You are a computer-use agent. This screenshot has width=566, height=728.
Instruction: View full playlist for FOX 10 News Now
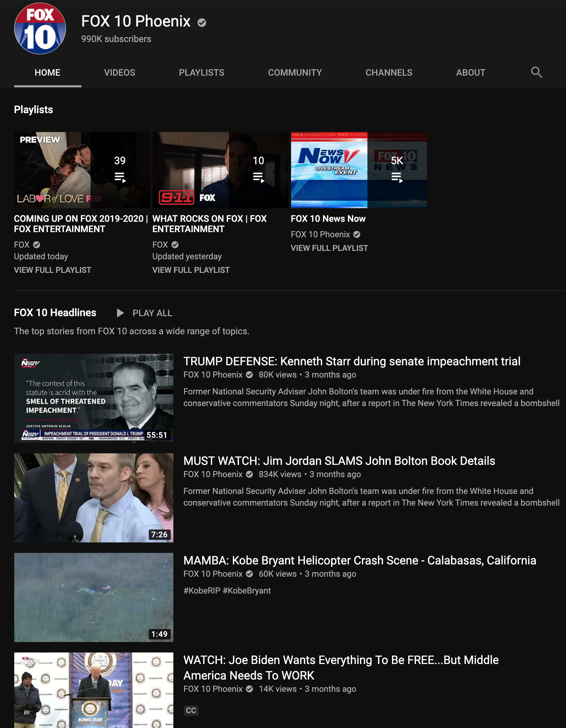tap(330, 248)
